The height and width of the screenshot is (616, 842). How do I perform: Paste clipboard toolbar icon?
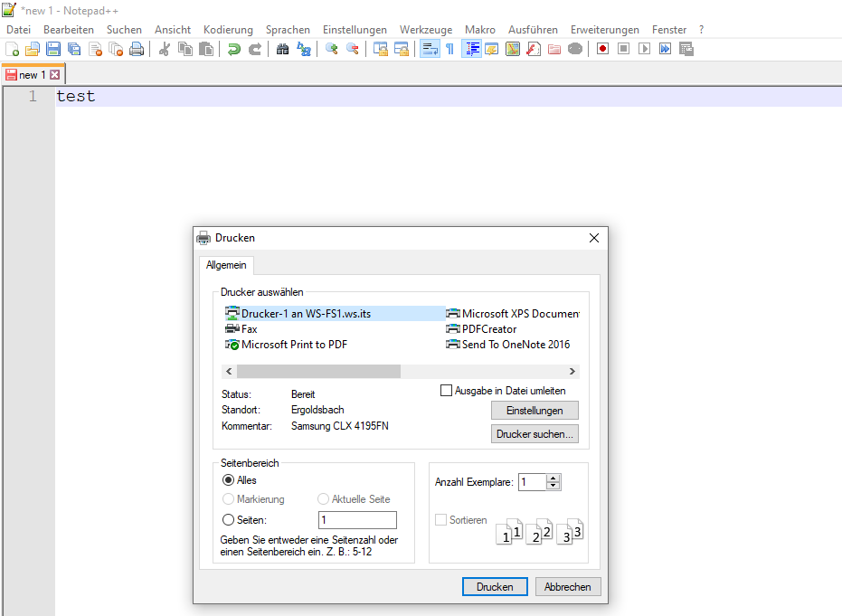point(206,50)
